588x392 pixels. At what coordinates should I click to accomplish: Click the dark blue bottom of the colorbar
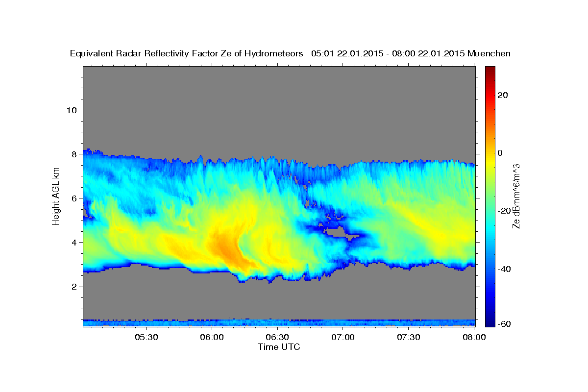(x=490, y=322)
